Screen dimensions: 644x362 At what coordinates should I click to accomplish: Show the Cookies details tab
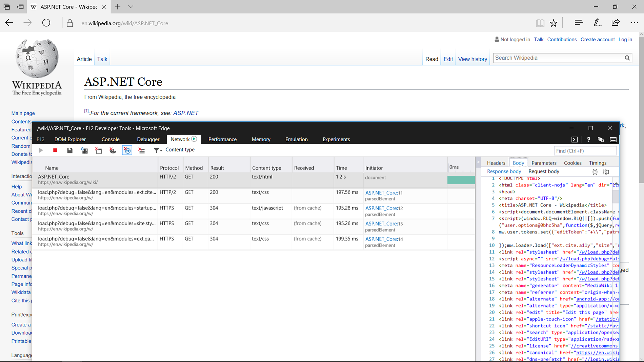(572, 163)
